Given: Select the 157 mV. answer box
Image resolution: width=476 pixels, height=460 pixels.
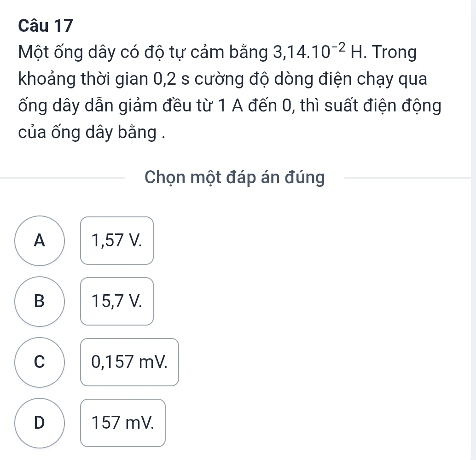Looking at the screenshot, I should pos(123,423).
